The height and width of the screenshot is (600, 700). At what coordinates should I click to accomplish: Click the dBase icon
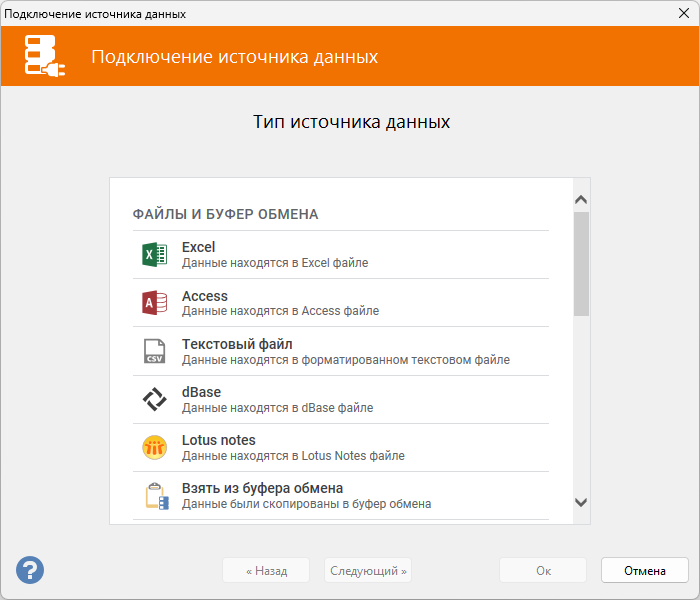pyautogui.click(x=154, y=399)
